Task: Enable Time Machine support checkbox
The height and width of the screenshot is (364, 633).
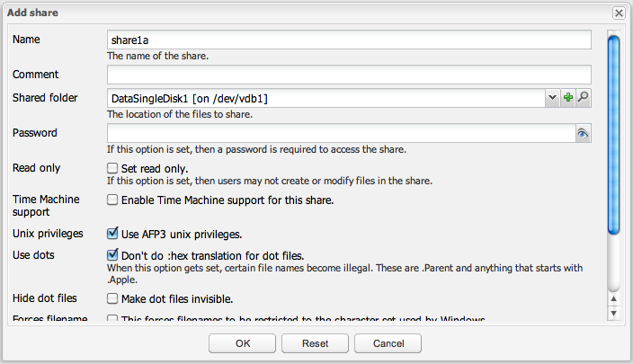Action: 113,200
